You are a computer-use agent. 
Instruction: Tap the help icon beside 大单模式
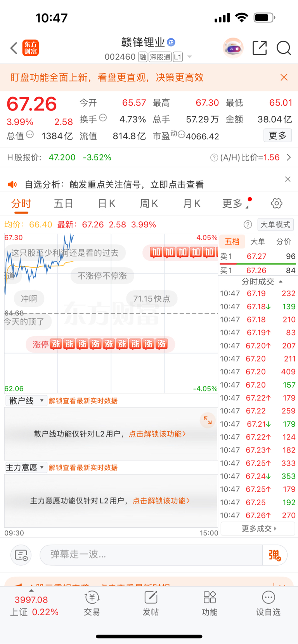pos(248,225)
